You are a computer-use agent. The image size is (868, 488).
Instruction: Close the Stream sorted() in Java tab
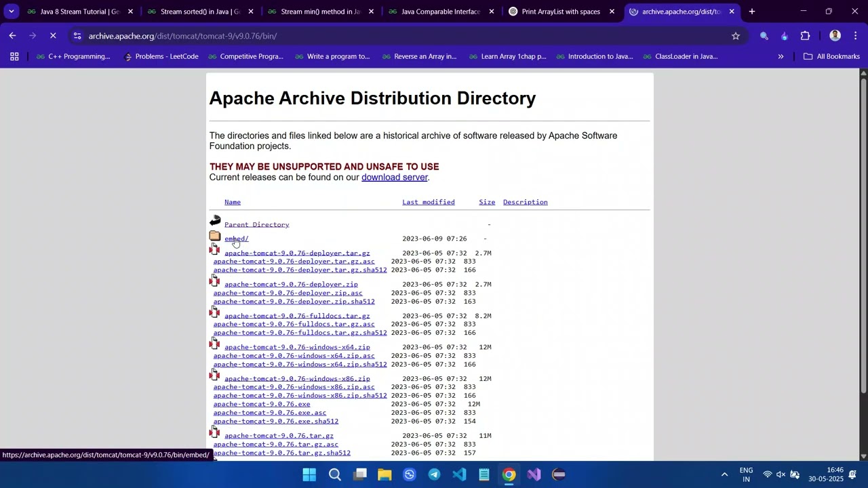coord(251,12)
